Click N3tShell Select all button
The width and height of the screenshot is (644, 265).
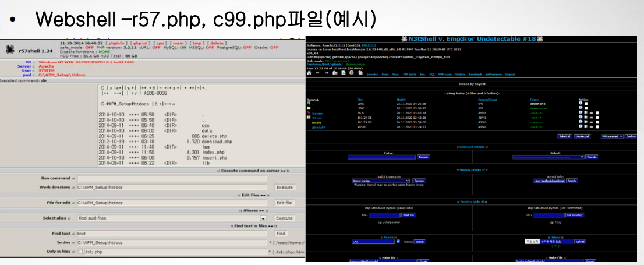point(564,136)
